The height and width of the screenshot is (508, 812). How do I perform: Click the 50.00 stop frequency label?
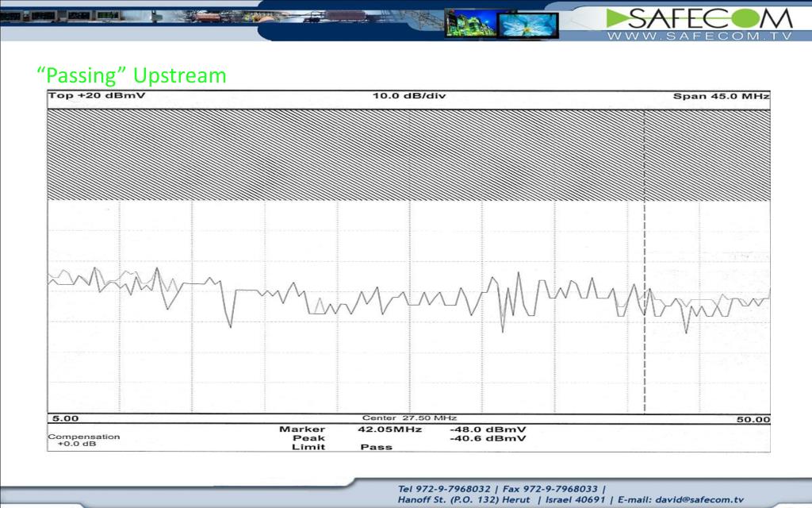(x=753, y=419)
